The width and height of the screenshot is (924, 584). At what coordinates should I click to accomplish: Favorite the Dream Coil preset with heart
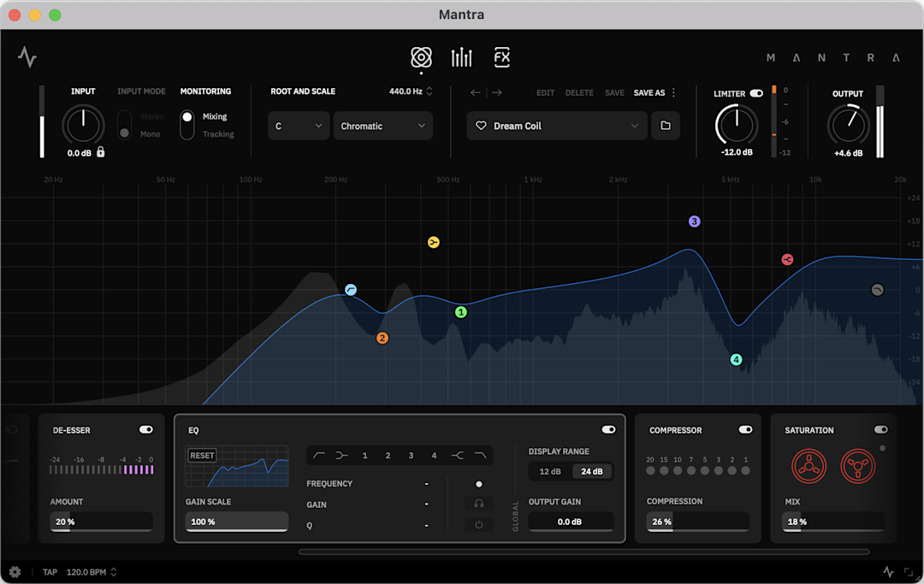pos(482,126)
